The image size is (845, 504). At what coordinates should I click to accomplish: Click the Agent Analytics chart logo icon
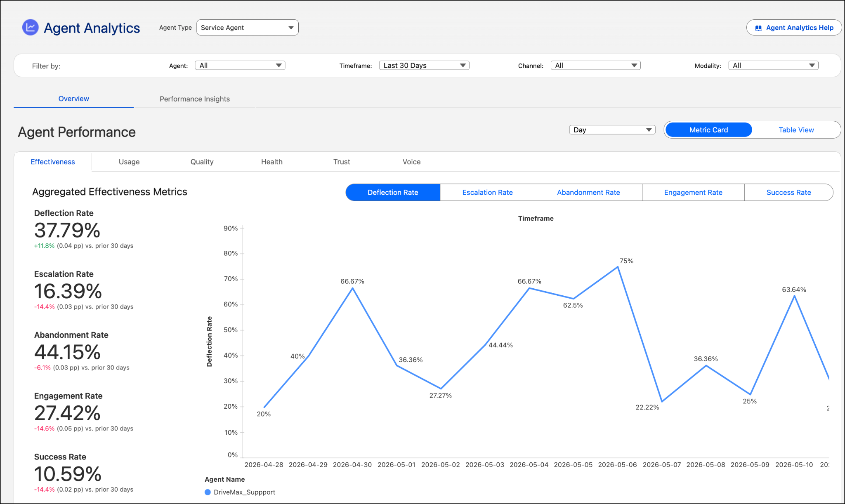(x=30, y=28)
